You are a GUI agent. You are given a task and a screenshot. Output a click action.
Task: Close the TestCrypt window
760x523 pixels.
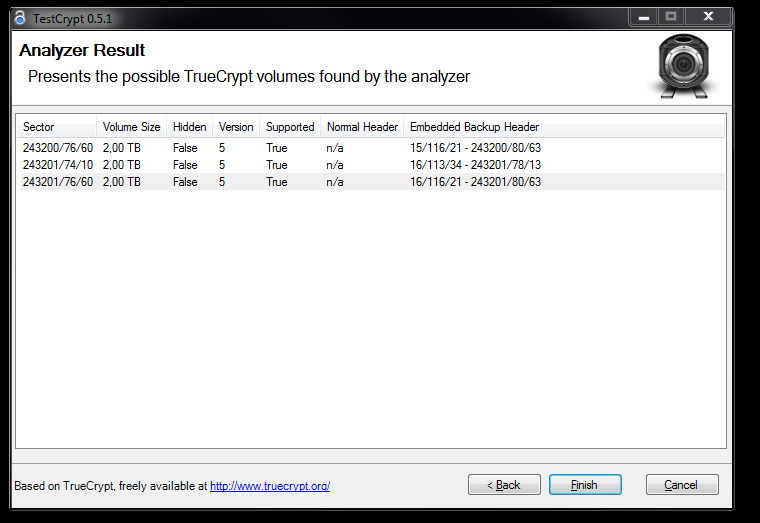[x=708, y=17]
